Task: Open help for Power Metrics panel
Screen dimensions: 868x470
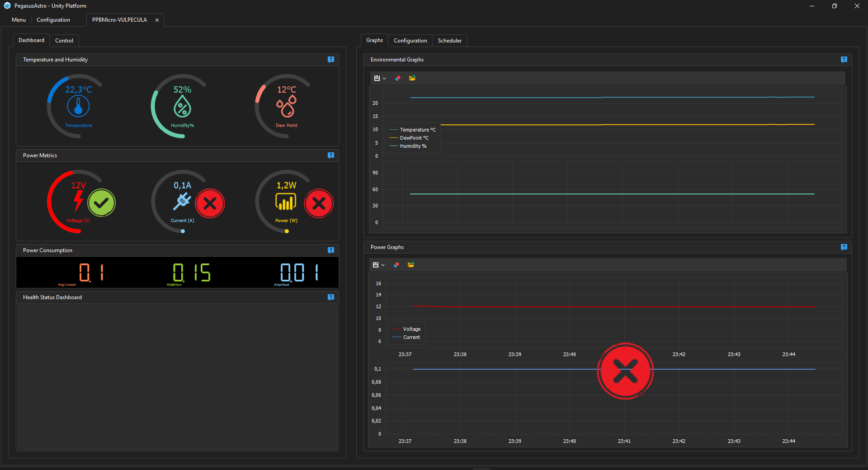Action: coord(331,155)
